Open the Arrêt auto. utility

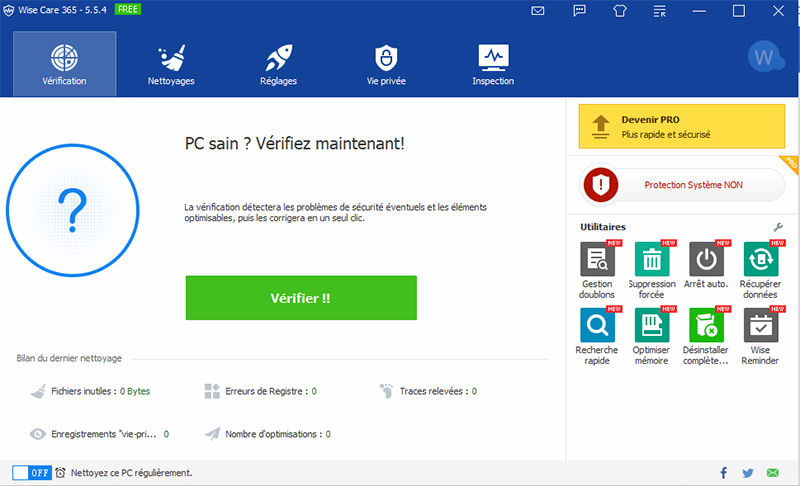point(706,265)
